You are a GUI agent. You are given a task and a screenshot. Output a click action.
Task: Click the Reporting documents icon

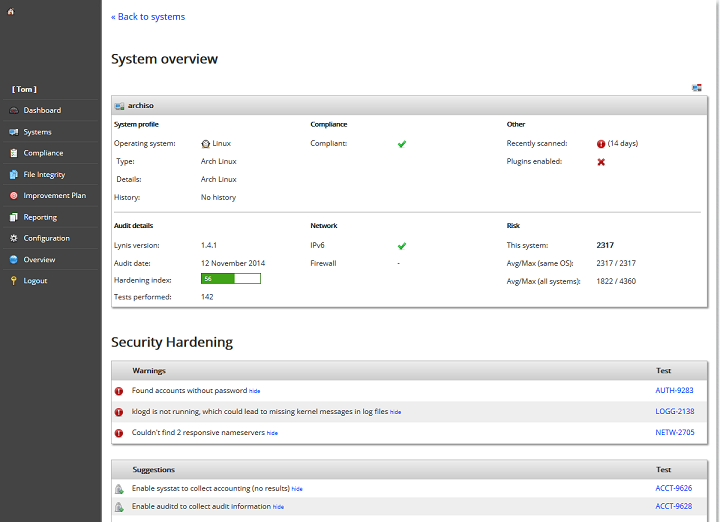coord(14,217)
